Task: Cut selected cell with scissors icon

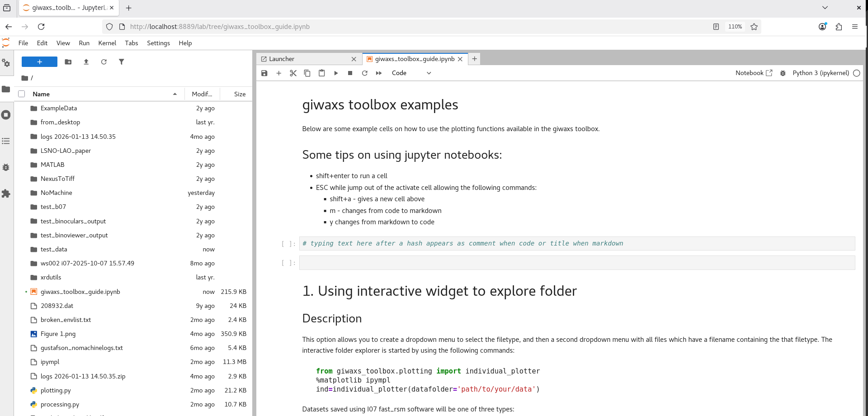Action: point(293,73)
